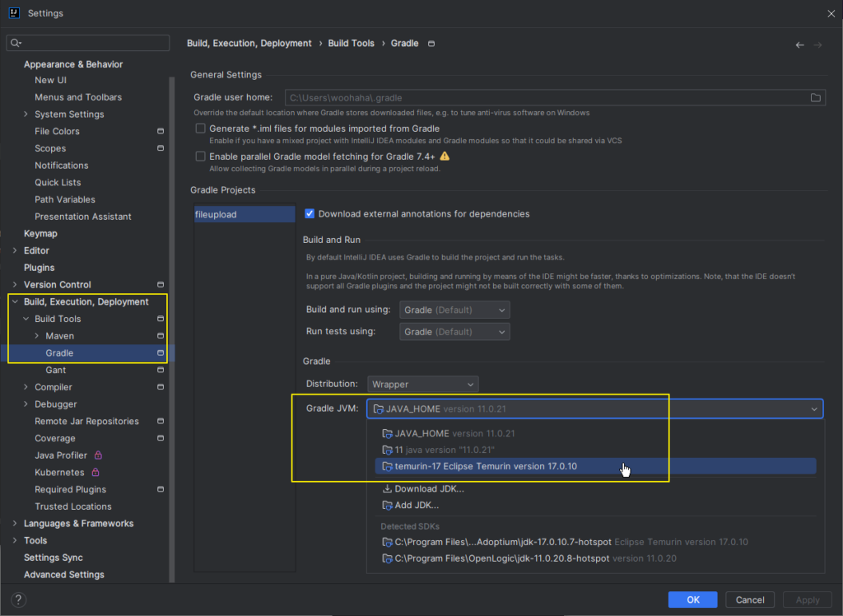The image size is (843, 616).
Task: Select detected Adoptium jdk-17.0.10.7-hotspot SDK
Action: (x=595, y=542)
